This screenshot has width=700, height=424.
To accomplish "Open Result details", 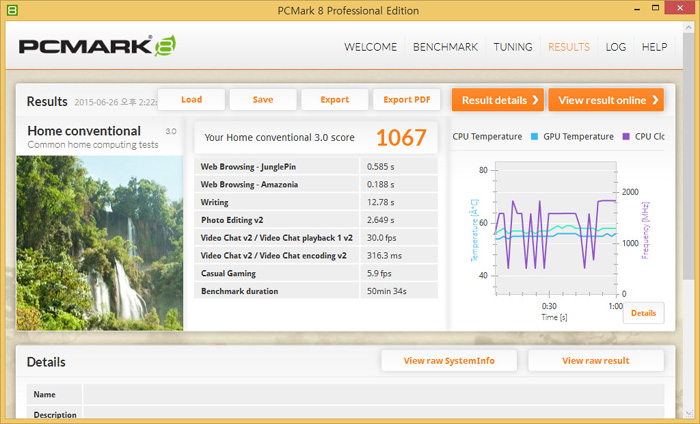I will click(498, 100).
